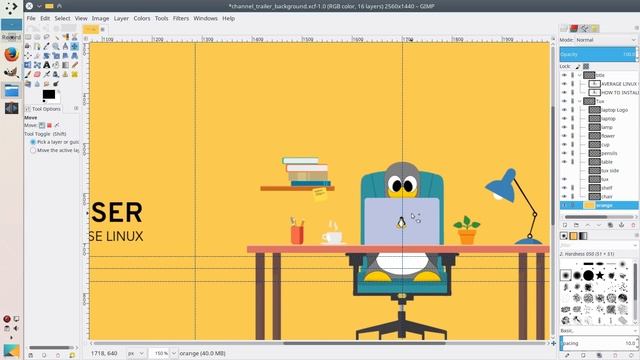640x360 pixels.
Task: Open the Select menu
Action: click(62, 18)
